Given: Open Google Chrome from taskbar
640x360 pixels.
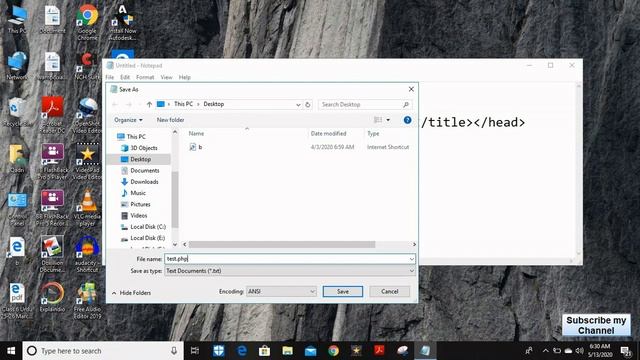Looking at the screenshot, I should click(x=333, y=351).
